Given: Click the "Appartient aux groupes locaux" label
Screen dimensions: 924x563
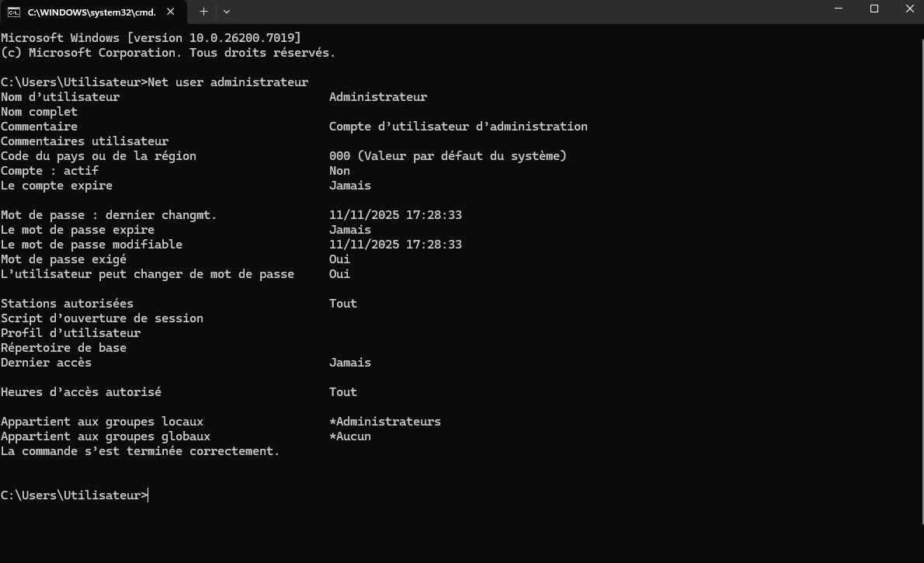Looking at the screenshot, I should click(102, 421).
